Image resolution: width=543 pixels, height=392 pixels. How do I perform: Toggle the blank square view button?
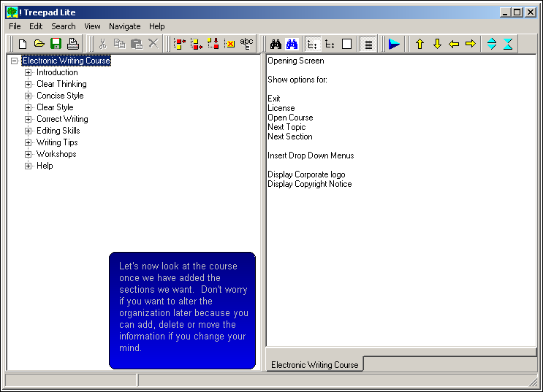346,44
